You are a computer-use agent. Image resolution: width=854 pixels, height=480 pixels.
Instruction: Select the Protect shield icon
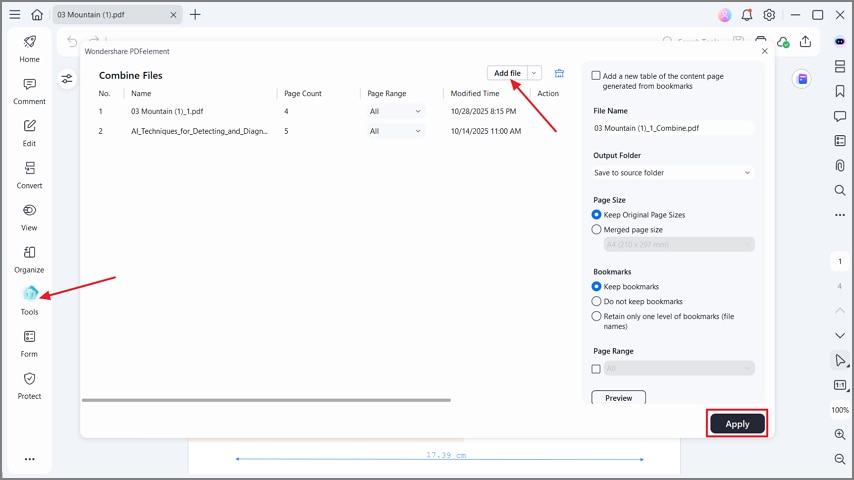pyautogui.click(x=29, y=384)
